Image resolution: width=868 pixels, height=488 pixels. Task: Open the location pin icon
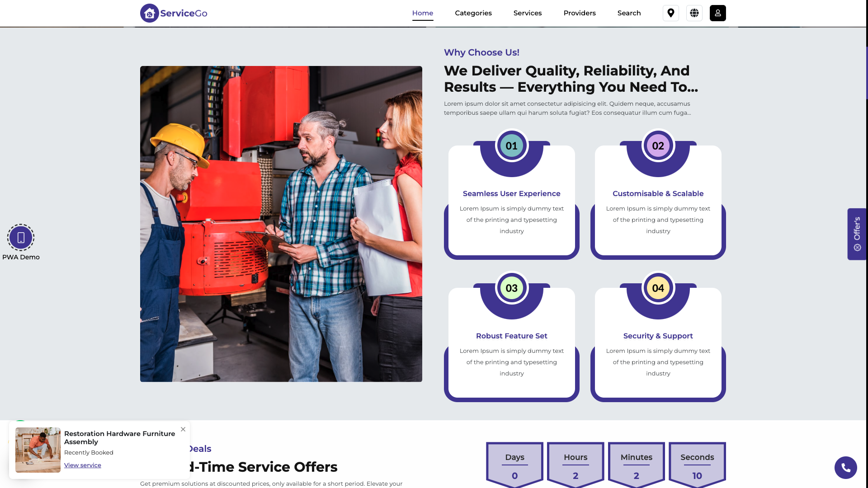click(671, 13)
